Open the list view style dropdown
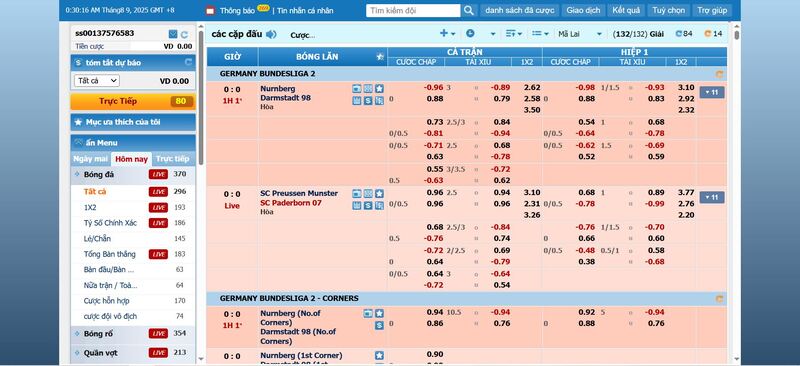This screenshot has width=800, height=366. click(540, 34)
